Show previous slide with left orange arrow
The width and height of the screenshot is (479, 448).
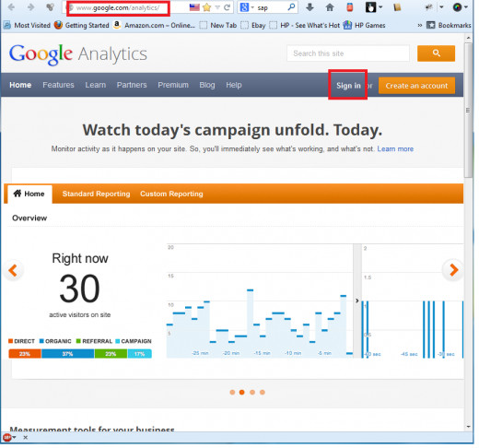pyautogui.click(x=13, y=270)
